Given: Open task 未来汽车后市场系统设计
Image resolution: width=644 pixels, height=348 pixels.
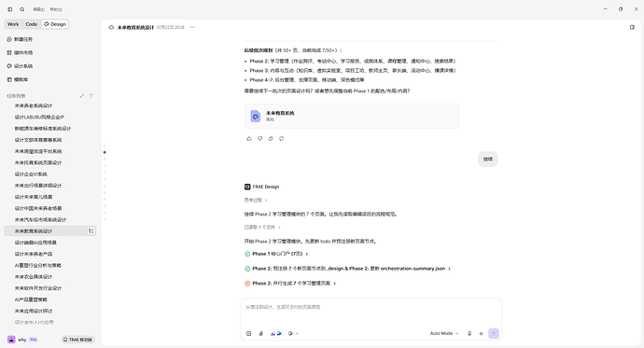Looking at the screenshot, I should (40, 220).
